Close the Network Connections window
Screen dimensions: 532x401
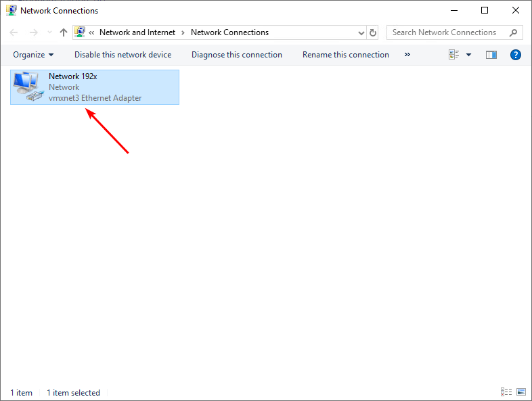[516, 11]
